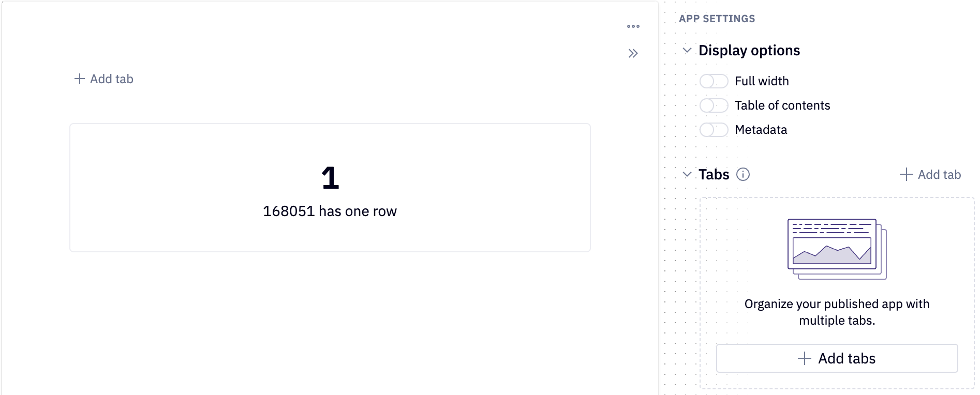Viewport: 980px width, 395px height.
Task: Open Add tab link in the app editor
Action: tap(111, 79)
